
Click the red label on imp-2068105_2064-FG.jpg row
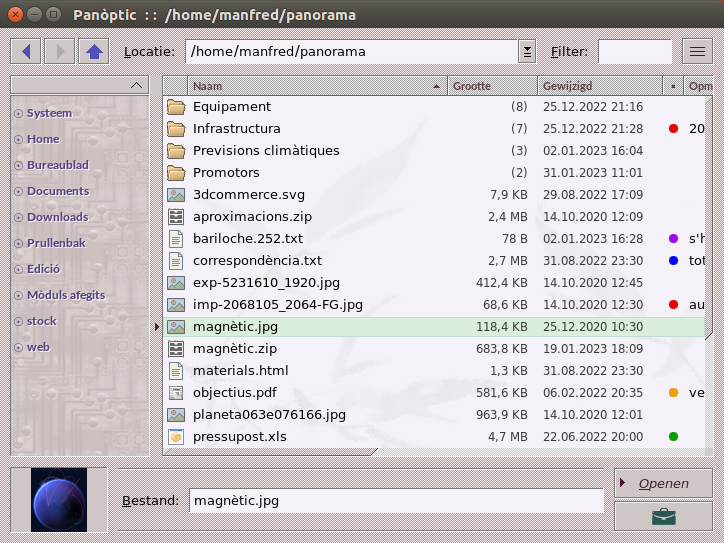tap(673, 305)
